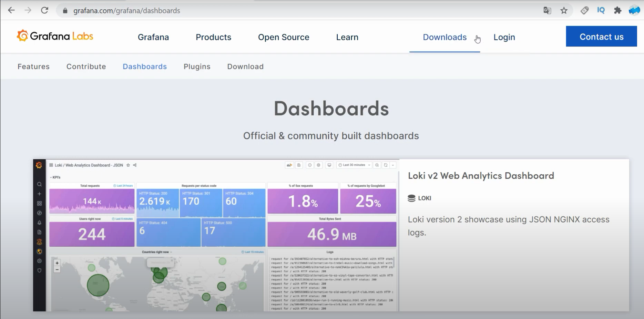
Task: Click the 46.9 MB Total Bytes Sent value
Action: [332, 235]
